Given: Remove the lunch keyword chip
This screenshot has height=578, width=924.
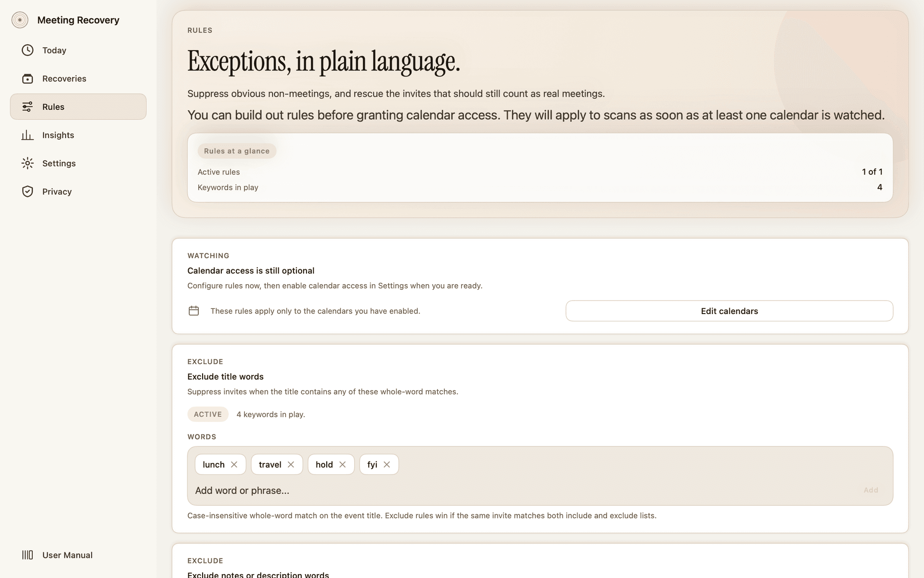Looking at the screenshot, I should pos(234,464).
